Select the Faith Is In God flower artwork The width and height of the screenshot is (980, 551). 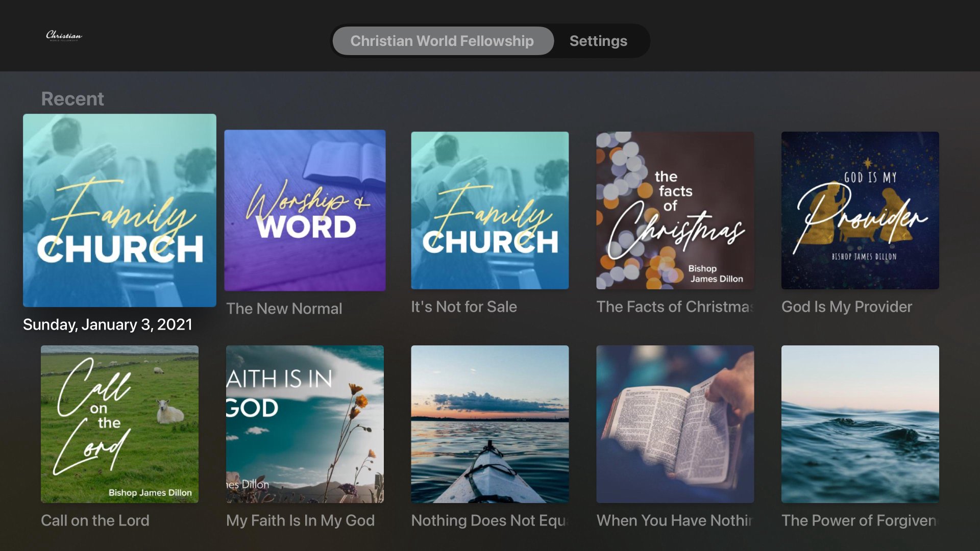[x=305, y=424]
